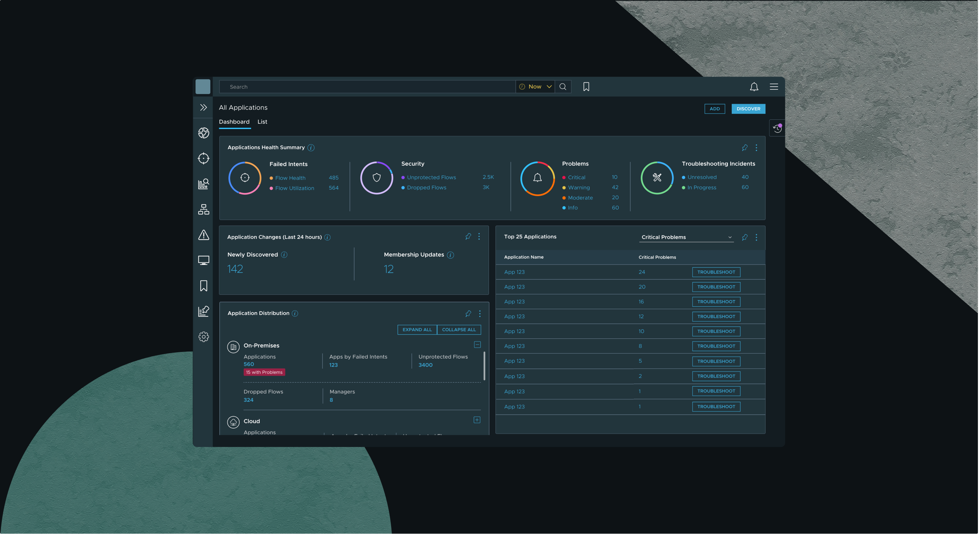Open the Flow Health link

[290, 178]
